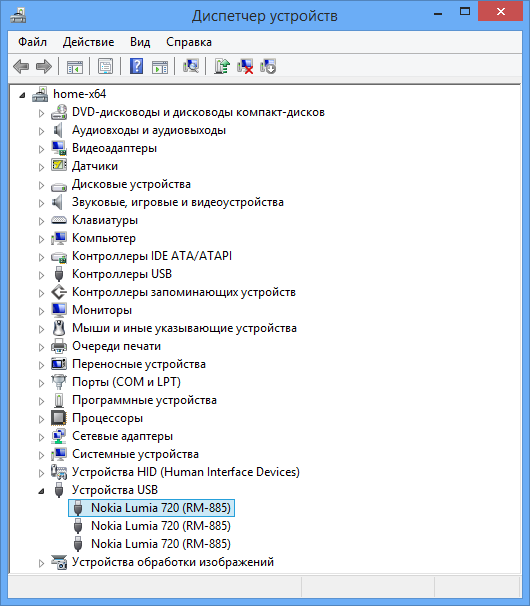Click the home-x64 computer icon

pos(40,94)
